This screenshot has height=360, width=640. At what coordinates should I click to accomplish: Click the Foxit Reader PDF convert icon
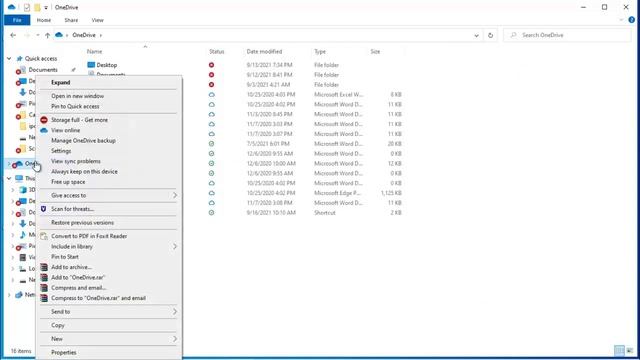pos(44,236)
